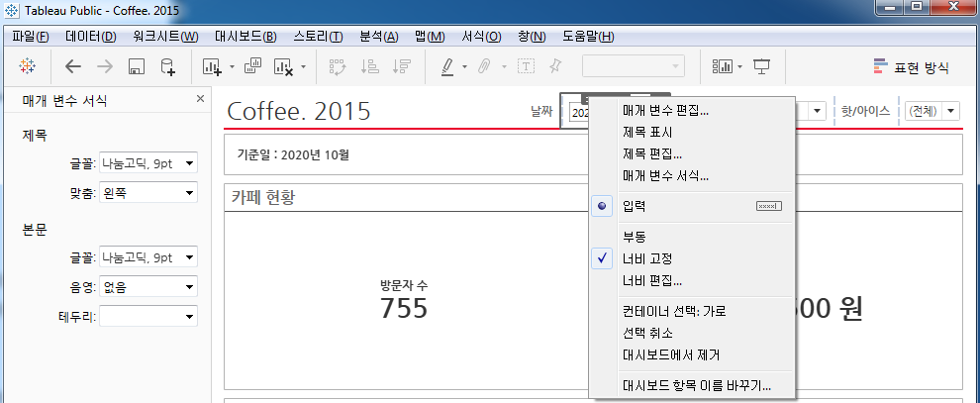Screen dimensions: 980x403
Task: Open the 서식(O) menu
Action: tap(481, 37)
